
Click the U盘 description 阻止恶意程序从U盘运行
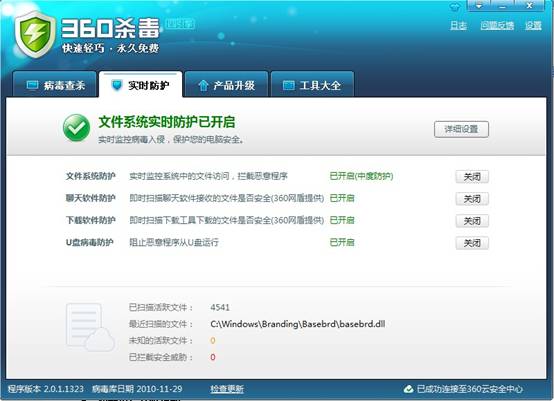(174, 242)
